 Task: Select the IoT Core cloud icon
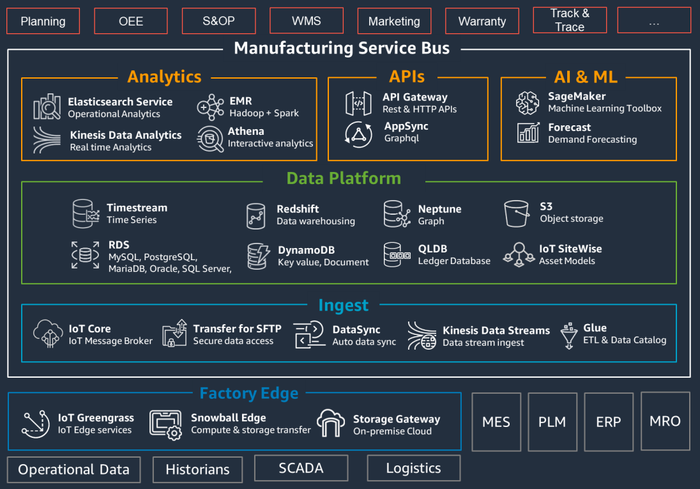[48, 333]
